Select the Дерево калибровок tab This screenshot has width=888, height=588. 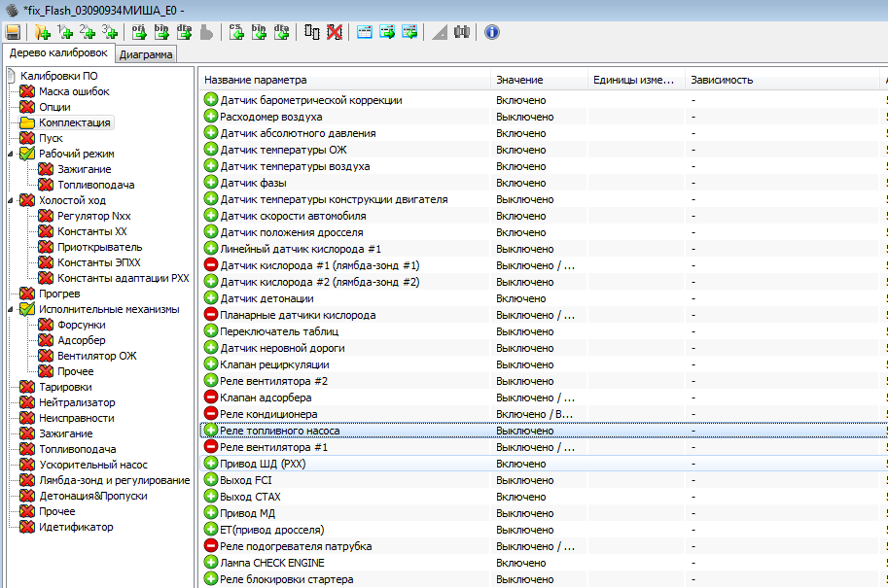click(x=58, y=52)
